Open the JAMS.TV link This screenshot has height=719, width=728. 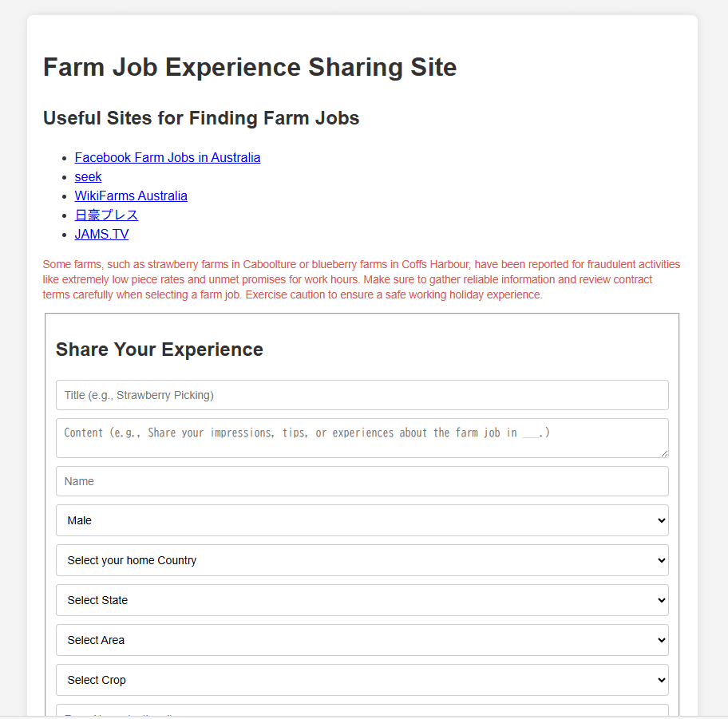pos(101,235)
